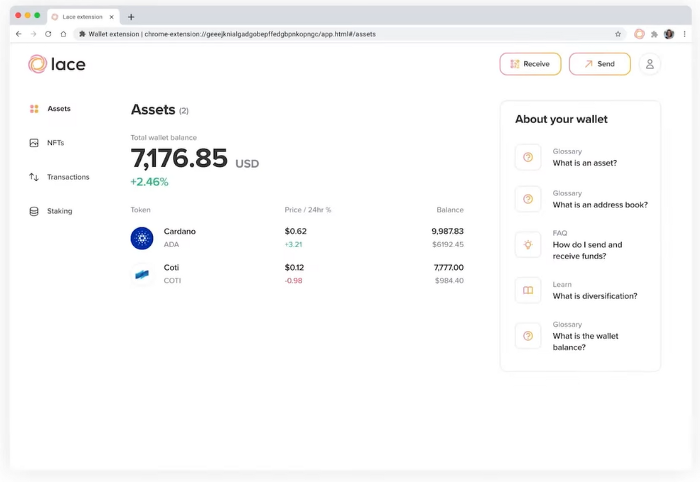Click the browser home icon
This screenshot has height=482, width=700.
[63, 34]
